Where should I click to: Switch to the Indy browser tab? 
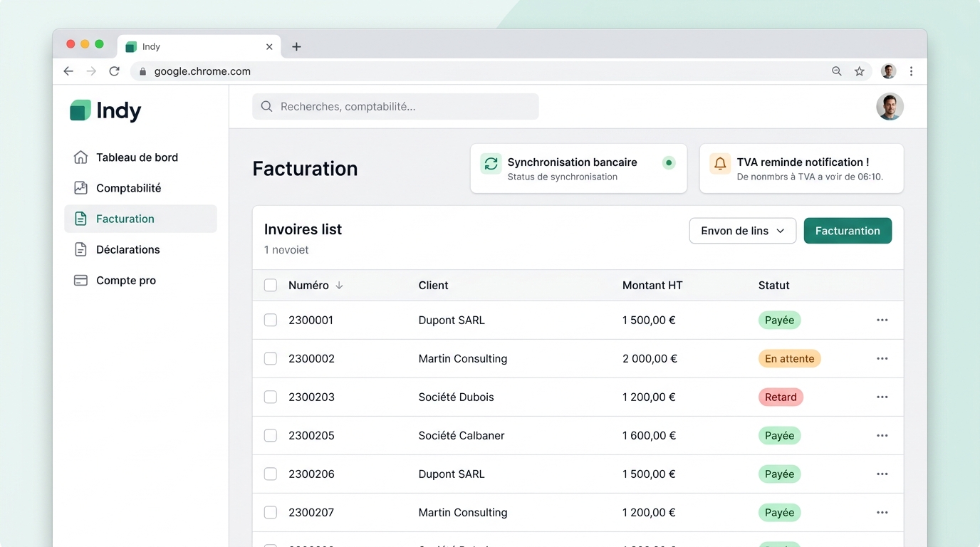click(199, 47)
